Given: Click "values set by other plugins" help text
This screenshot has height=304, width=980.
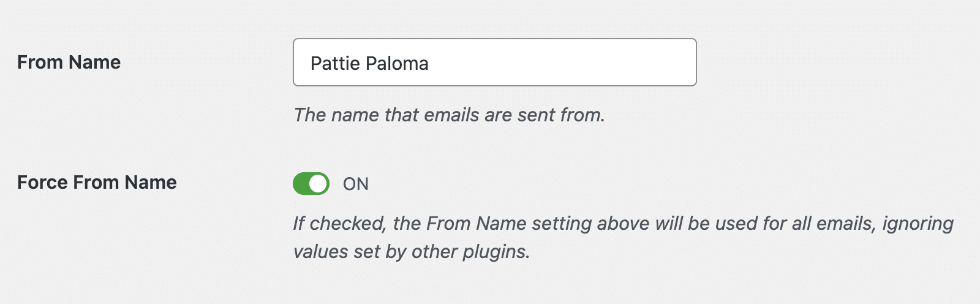Looking at the screenshot, I should 411,251.
